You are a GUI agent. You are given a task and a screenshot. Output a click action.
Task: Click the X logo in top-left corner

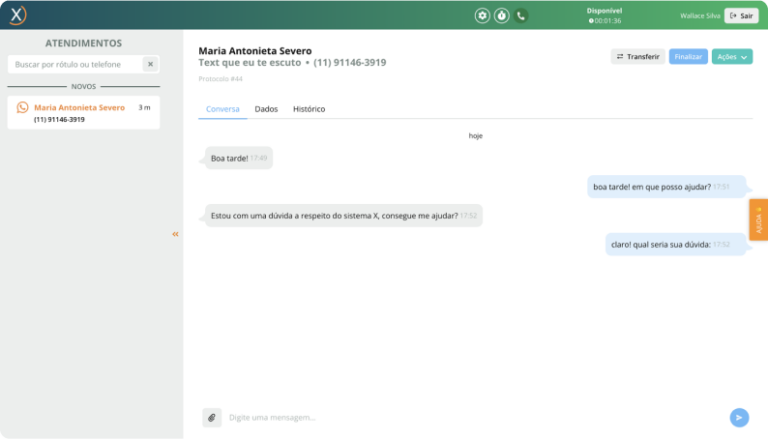point(17,15)
